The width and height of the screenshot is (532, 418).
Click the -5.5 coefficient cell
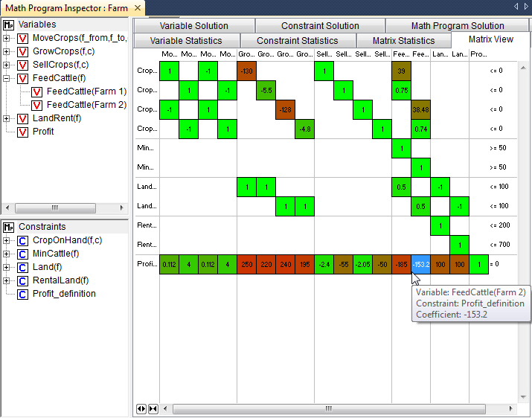[266, 91]
